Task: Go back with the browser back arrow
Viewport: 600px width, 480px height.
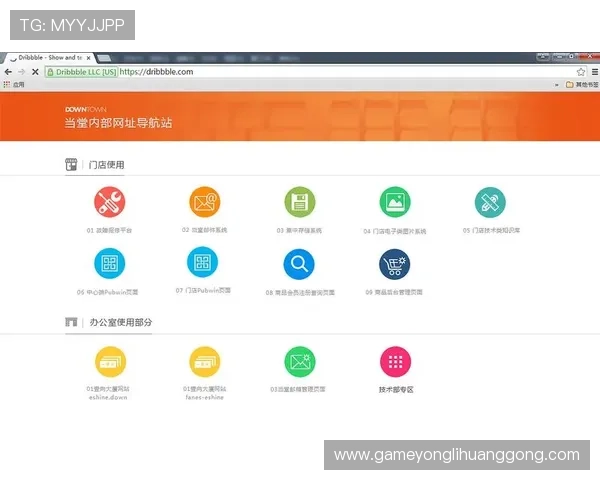Action: (x=8, y=72)
